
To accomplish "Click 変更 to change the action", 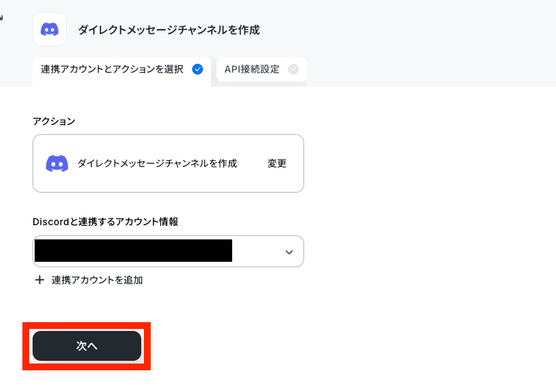I will click(277, 163).
